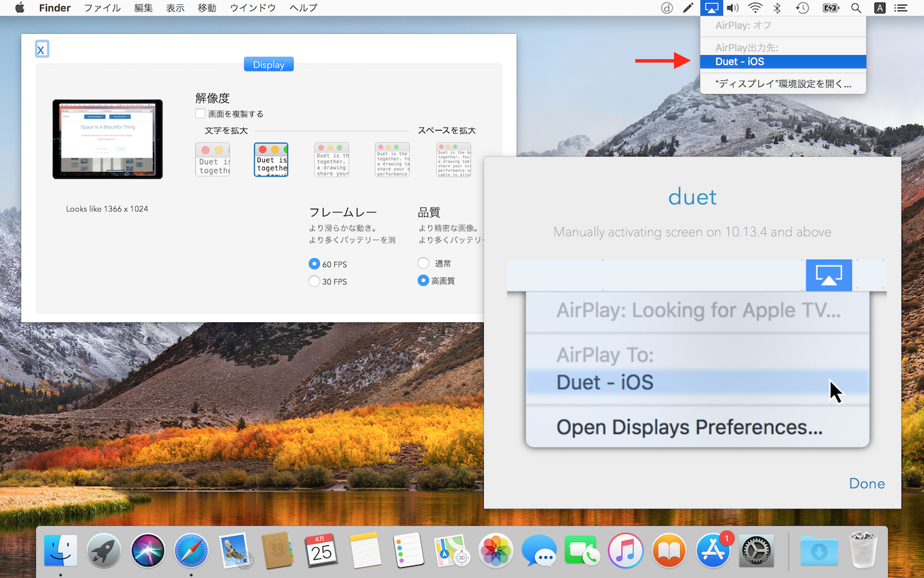Launch Launchpad from the Dock
The width and height of the screenshot is (924, 578).
(x=104, y=550)
